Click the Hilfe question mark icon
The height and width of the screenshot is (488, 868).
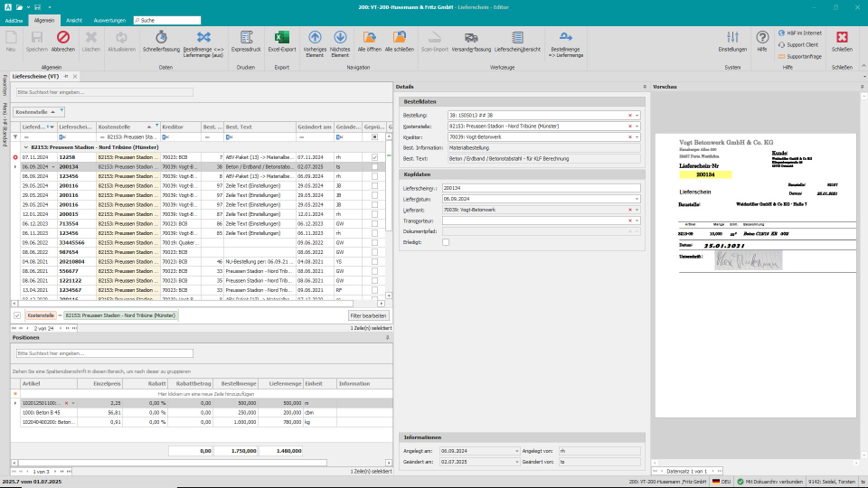point(762,38)
